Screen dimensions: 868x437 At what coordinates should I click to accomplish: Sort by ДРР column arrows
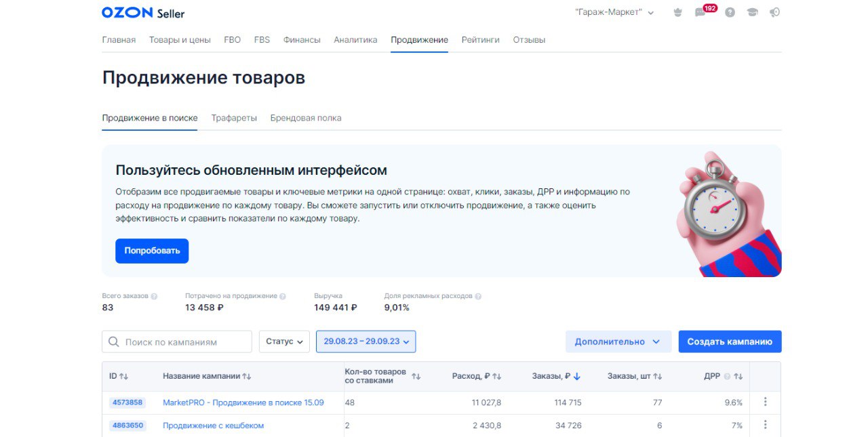[738, 376]
